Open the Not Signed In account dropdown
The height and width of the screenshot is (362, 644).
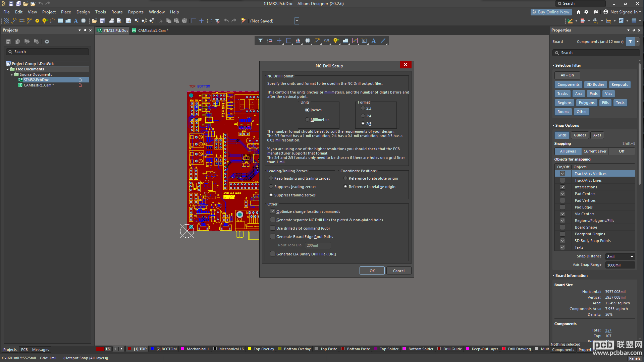(x=622, y=12)
